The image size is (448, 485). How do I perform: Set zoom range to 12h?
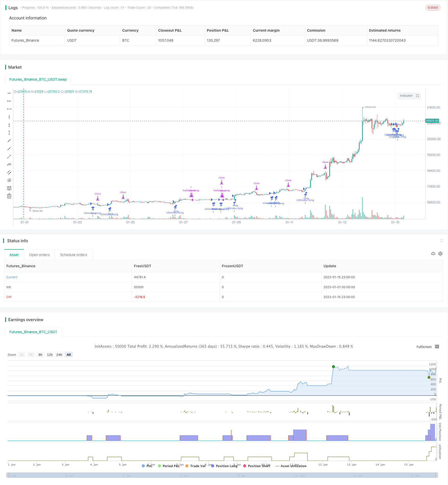coord(50,355)
